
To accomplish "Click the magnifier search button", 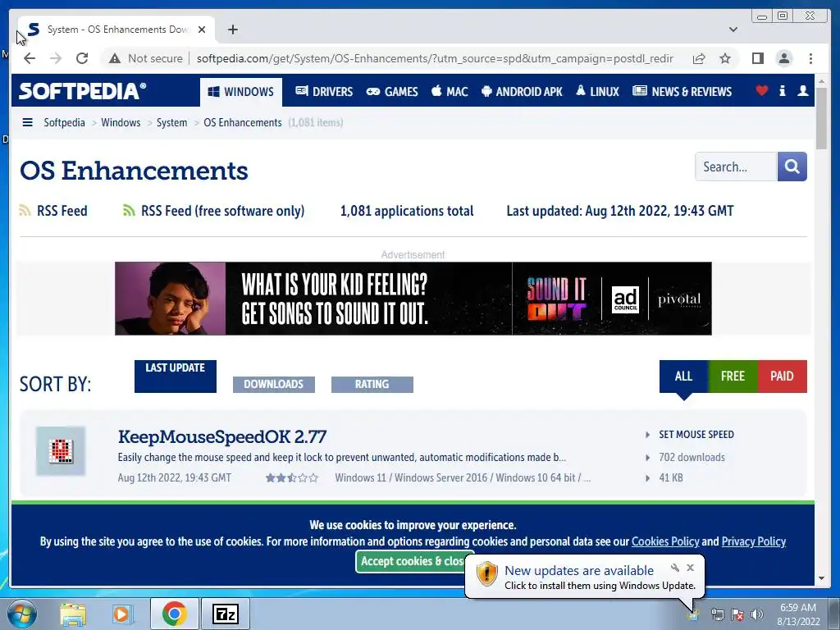I will click(792, 167).
